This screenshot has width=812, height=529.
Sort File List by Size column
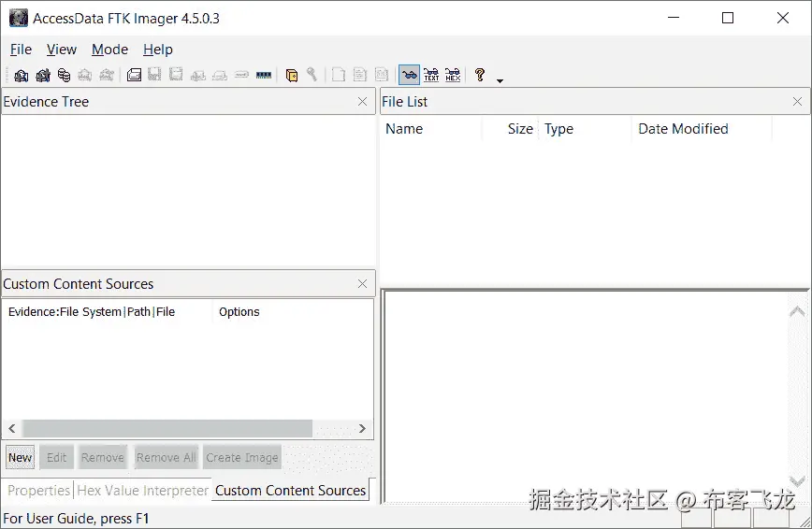(x=511, y=129)
